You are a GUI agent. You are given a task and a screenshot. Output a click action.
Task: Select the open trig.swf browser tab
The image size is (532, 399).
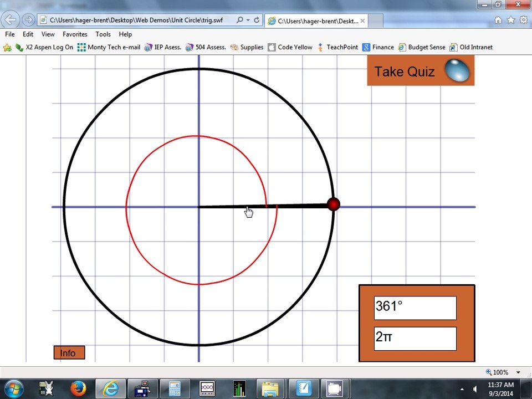[317, 21]
